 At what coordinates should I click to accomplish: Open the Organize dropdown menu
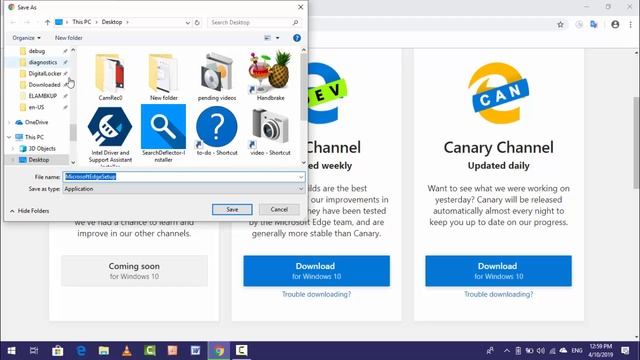coord(27,38)
